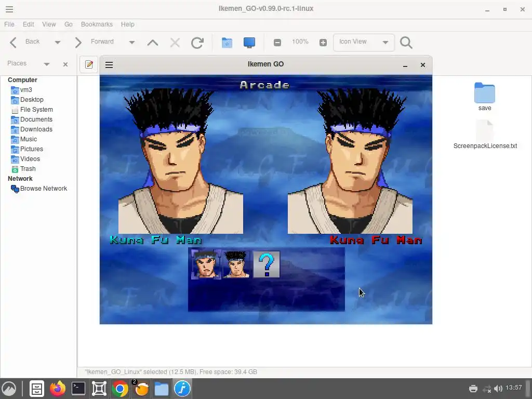Viewport: 532px width, 399px height.
Task: Open the Home folder toolbar icon
Action: 227,43
